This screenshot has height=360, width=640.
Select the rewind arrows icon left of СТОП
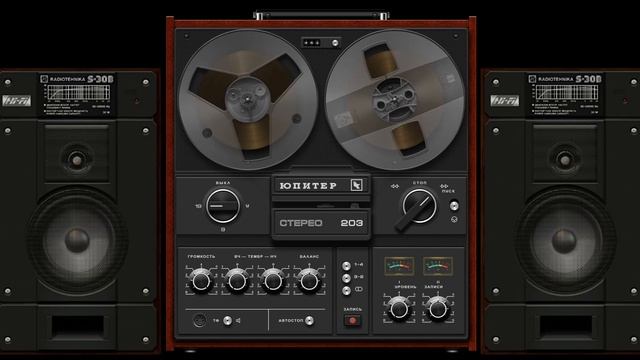click(395, 187)
